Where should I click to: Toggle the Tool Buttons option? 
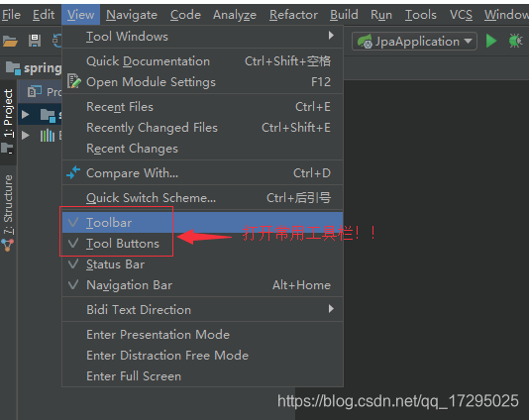[x=202, y=244]
